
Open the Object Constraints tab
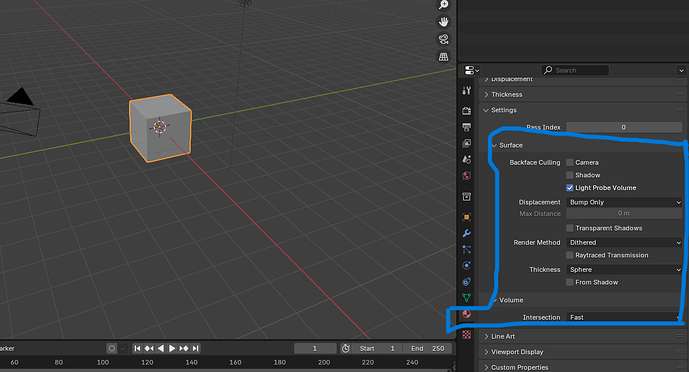coord(467,282)
